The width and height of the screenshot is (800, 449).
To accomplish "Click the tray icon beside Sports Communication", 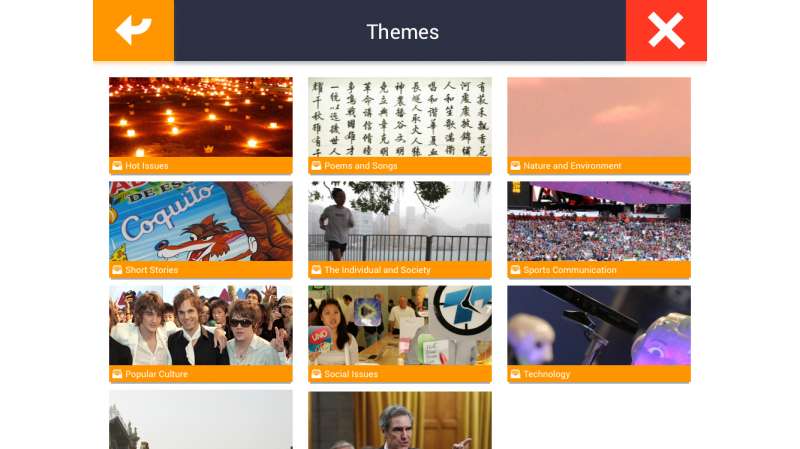I will tap(515, 270).
